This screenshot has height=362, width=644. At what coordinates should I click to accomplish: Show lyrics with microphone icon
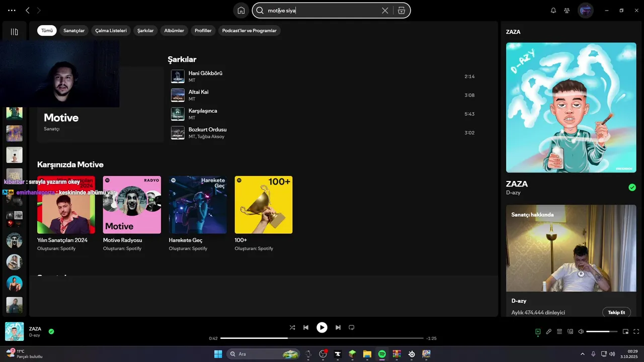[549, 331]
